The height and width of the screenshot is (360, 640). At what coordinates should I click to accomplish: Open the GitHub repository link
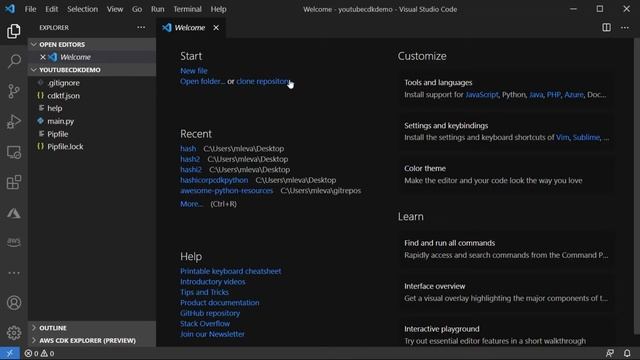tap(210, 313)
